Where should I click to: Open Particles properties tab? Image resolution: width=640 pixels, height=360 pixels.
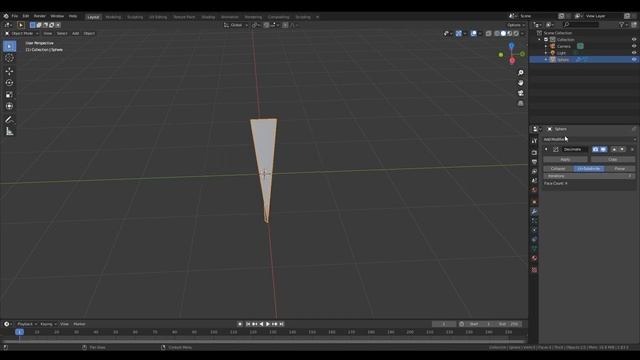pos(534,221)
